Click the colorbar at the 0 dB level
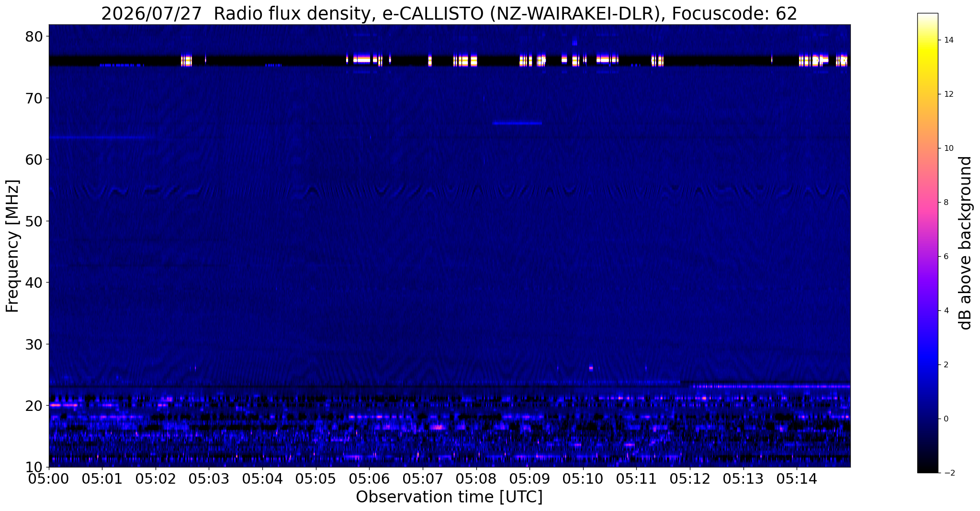The height and width of the screenshot is (511, 980). pos(927,419)
